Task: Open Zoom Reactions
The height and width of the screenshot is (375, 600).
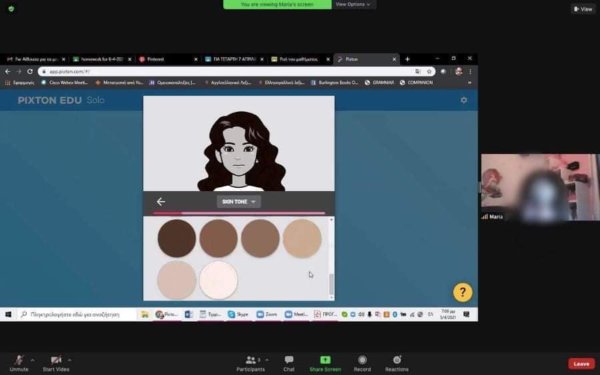Action: 397,364
